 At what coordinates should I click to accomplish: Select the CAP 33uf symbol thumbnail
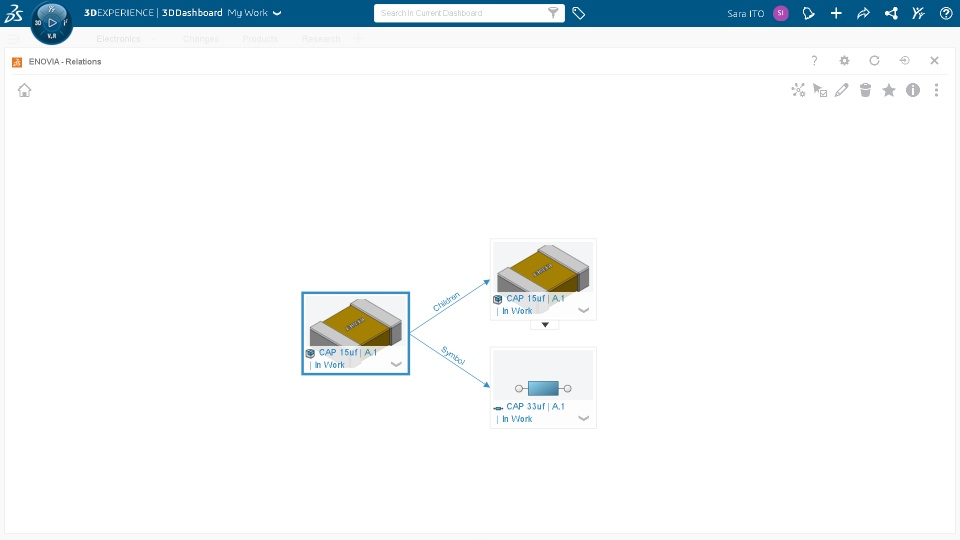click(x=543, y=375)
